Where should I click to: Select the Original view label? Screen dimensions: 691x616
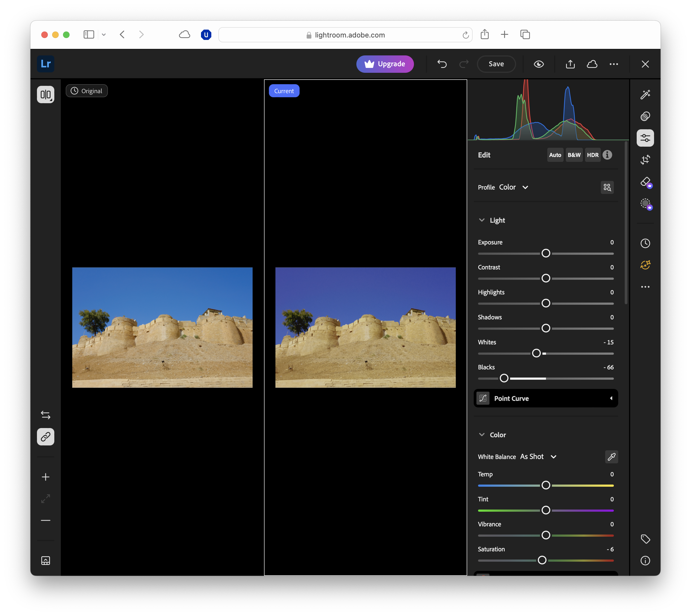pos(87,91)
